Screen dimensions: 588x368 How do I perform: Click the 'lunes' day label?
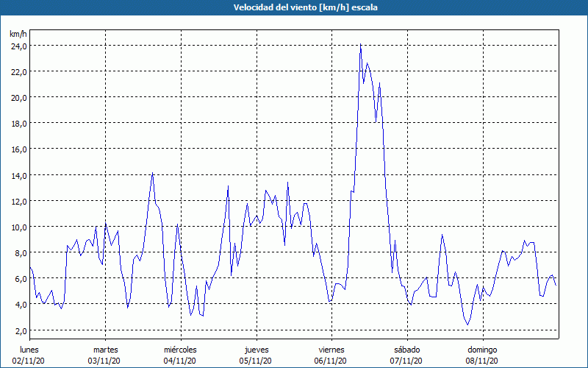[x=29, y=350]
